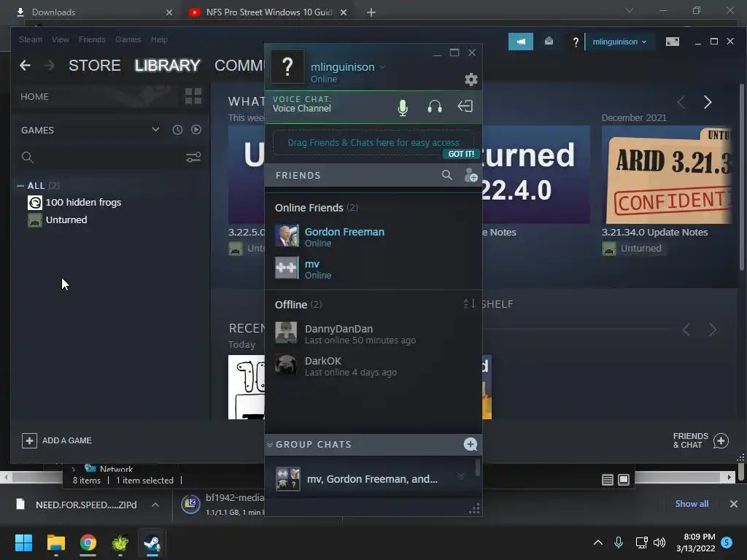The height and width of the screenshot is (560, 747).
Task: Open library HOME
Action: [x=96, y=97]
